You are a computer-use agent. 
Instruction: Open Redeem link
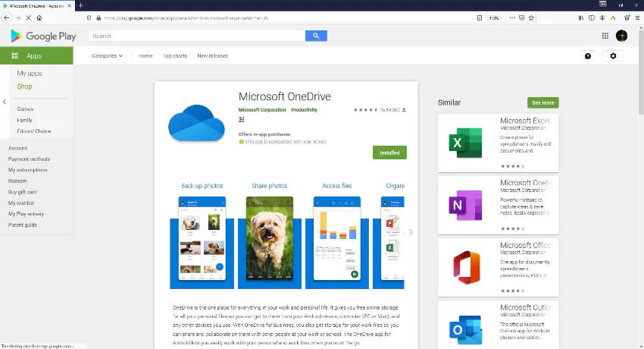click(17, 181)
